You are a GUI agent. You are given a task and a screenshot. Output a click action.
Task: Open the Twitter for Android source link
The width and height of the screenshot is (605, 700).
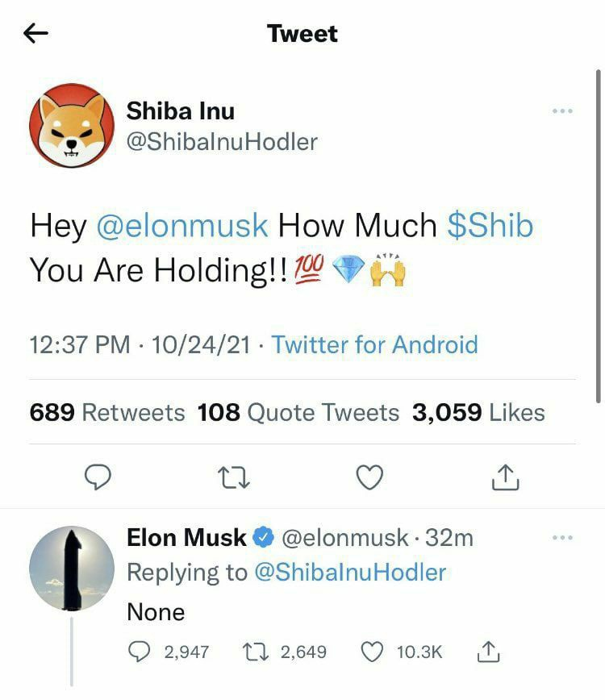[374, 345]
